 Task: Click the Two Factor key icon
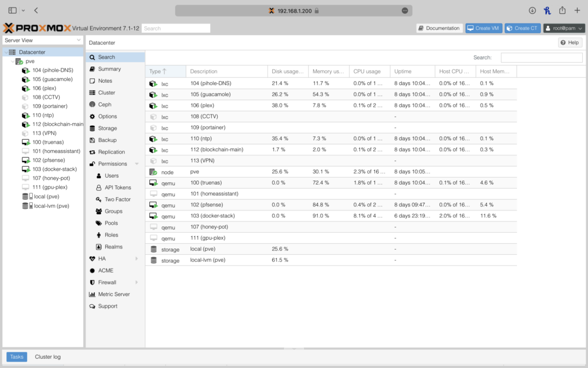99,200
